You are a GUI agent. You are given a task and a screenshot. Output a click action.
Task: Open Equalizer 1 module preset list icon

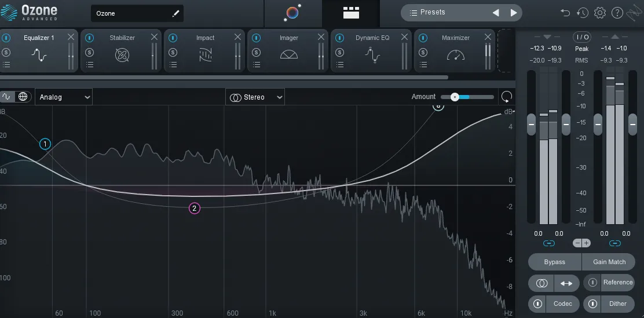[x=6, y=64]
